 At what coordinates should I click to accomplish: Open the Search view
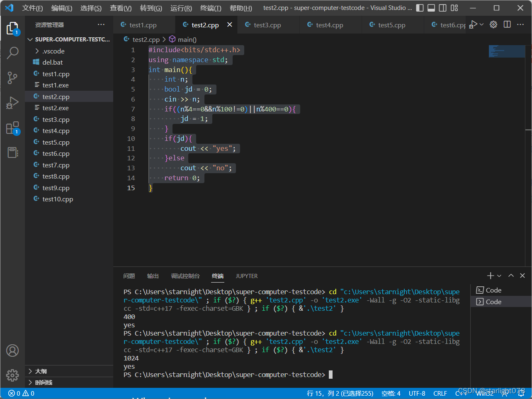(x=12, y=53)
